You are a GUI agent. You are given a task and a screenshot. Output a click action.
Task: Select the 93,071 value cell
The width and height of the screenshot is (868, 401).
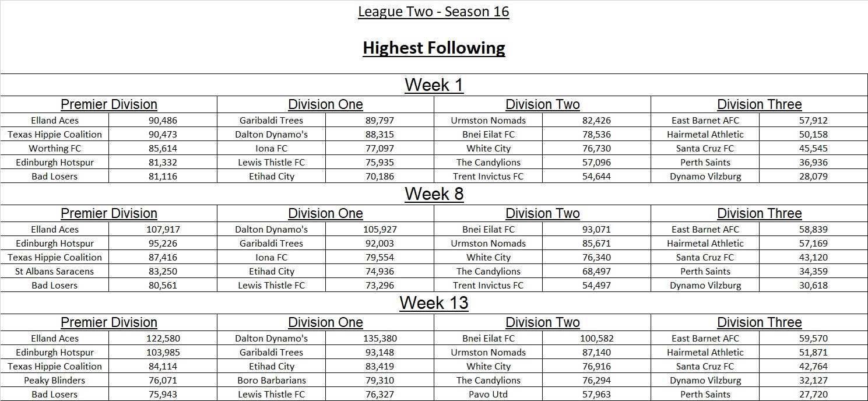click(x=596, y=230)
